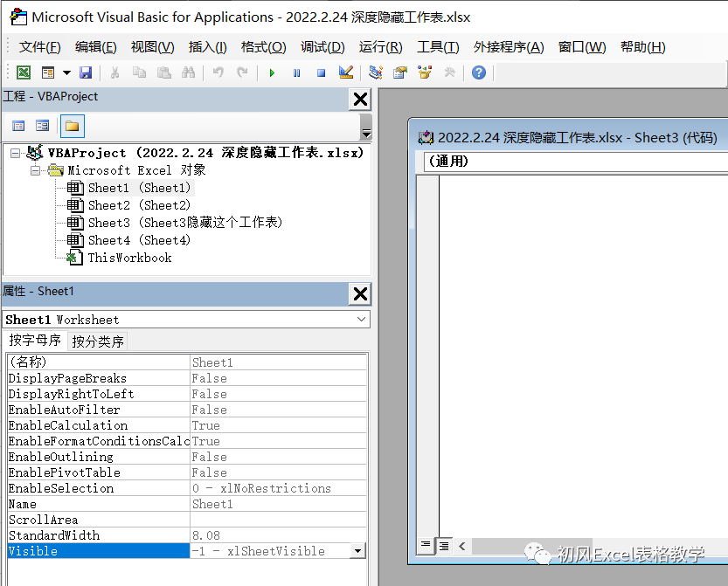The image size is (728, 586).
Task: Close the 属性 - Sheet1 pane
Action: coord(360,294)
